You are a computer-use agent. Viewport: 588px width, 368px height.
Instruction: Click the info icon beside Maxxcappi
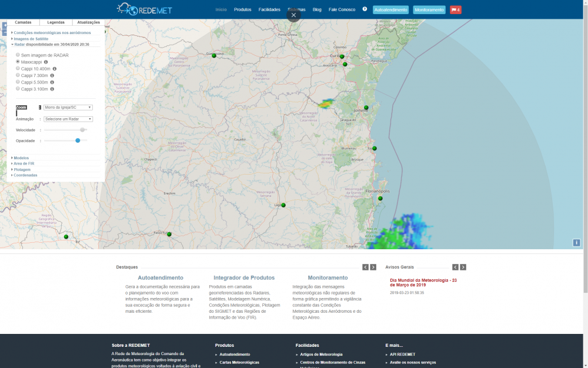click(x=46, y=62)
